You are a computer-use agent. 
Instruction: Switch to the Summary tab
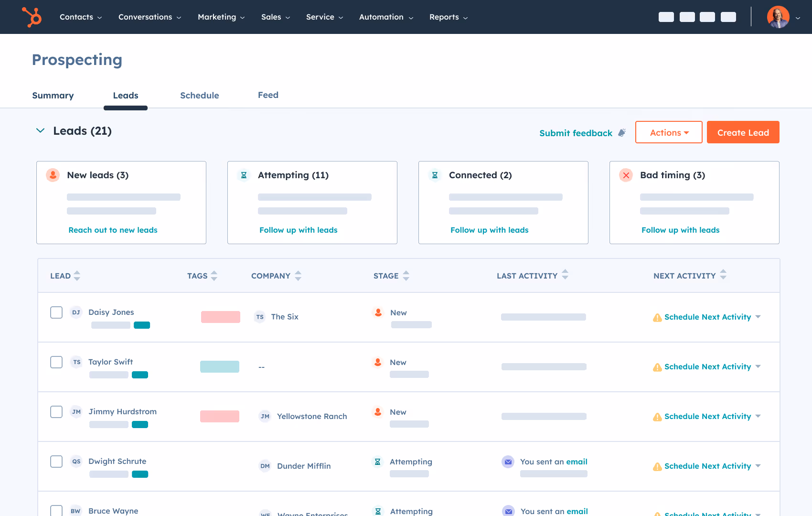tap(53, 96)
